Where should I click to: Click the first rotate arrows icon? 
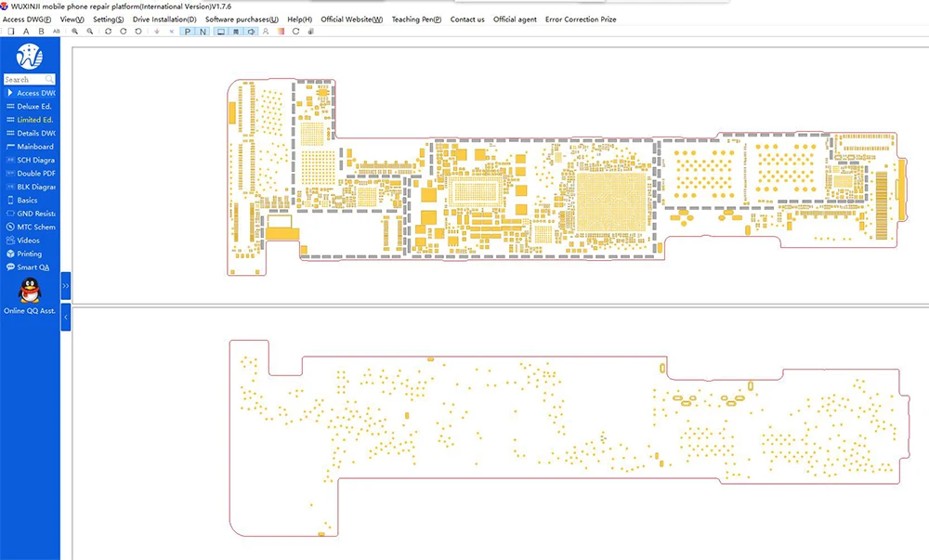[108, 32]
